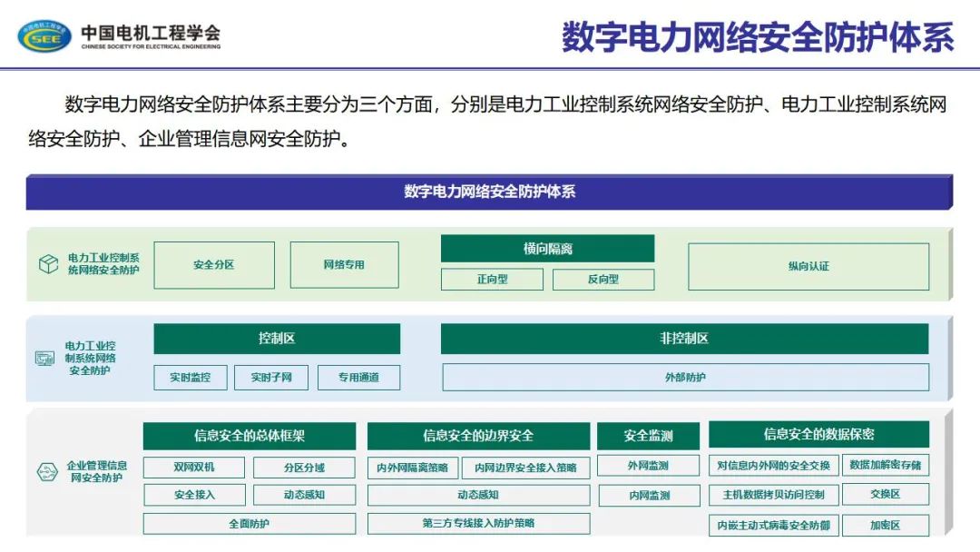The image size is (980, 552).
Task: Select the 内外网隔离策略 box
Action: tap(413, 468)
